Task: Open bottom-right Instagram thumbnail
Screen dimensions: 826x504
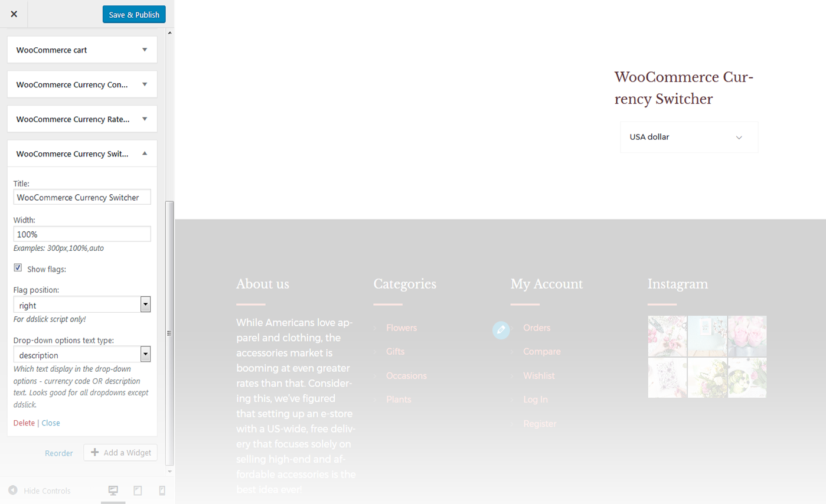Action: (747, 378)
